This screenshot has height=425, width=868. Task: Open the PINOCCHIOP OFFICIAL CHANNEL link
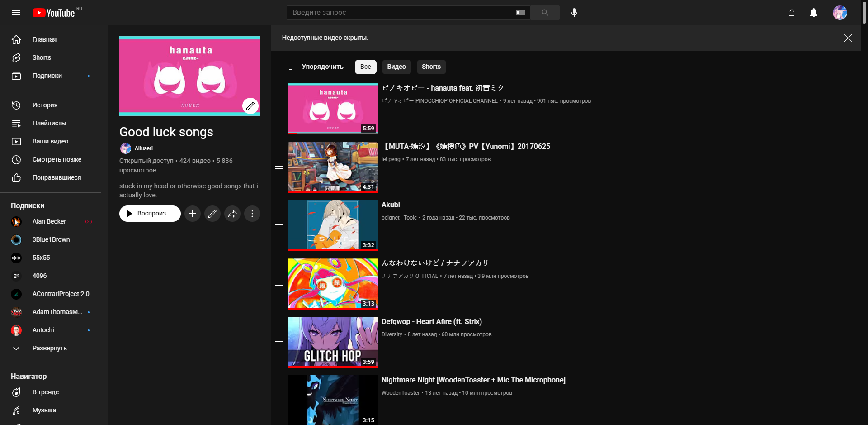[439, 101]
